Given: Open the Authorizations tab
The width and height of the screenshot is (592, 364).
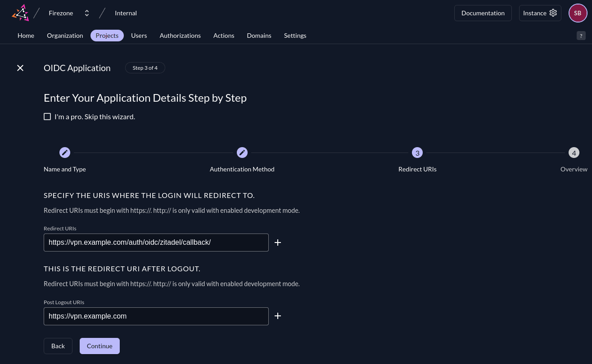Looking at the screenshot, I should [x=180, y=36].
